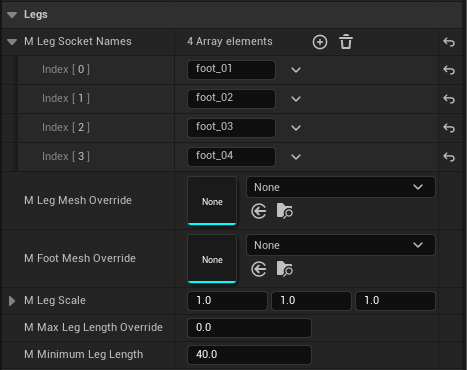The image size is (467, 370).
Task: Select the 'Index [ 0 ]' row label
Action: tap(66, 69)
